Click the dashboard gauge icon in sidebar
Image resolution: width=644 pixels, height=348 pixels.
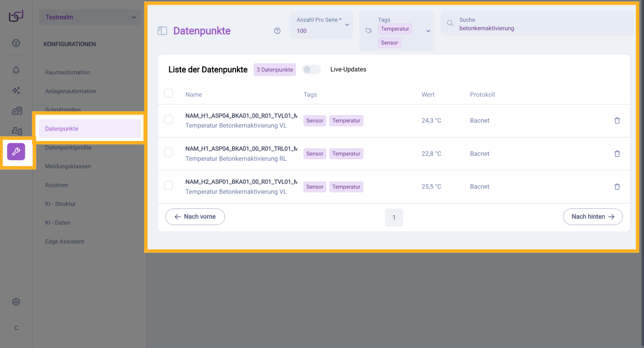(x=16, y=43)
